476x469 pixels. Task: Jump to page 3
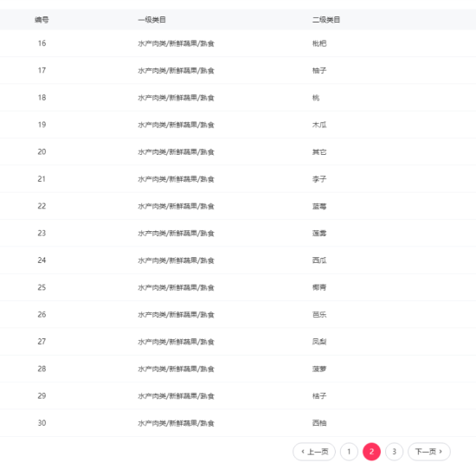pyautogui.click(x=394, y=452)
